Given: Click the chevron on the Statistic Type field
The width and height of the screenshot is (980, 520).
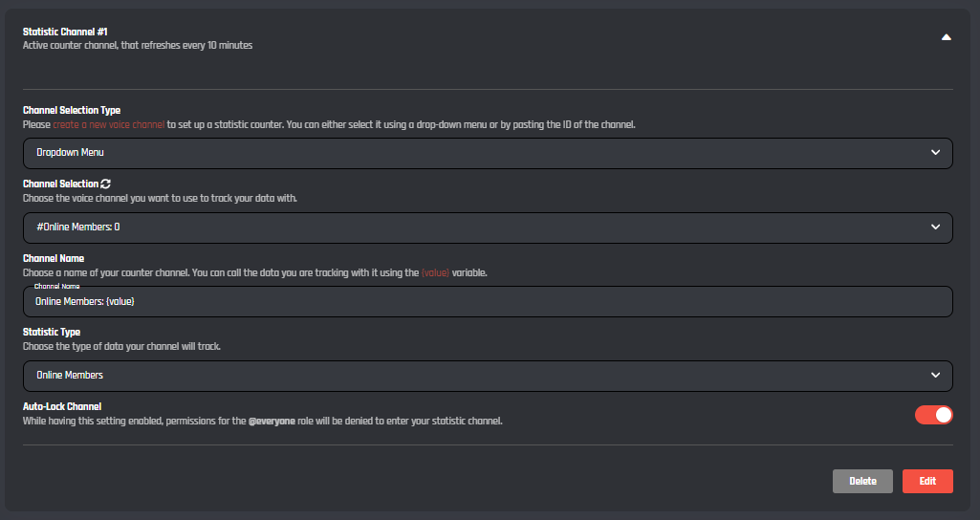Looking at the screenshot, I should coord(935,375).
